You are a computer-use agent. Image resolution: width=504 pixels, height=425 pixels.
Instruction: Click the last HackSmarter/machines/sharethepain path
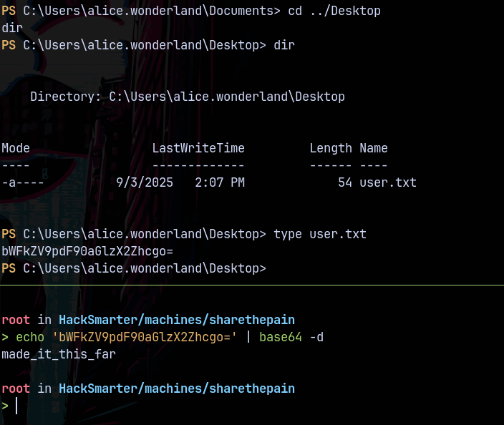click(176, 388)
